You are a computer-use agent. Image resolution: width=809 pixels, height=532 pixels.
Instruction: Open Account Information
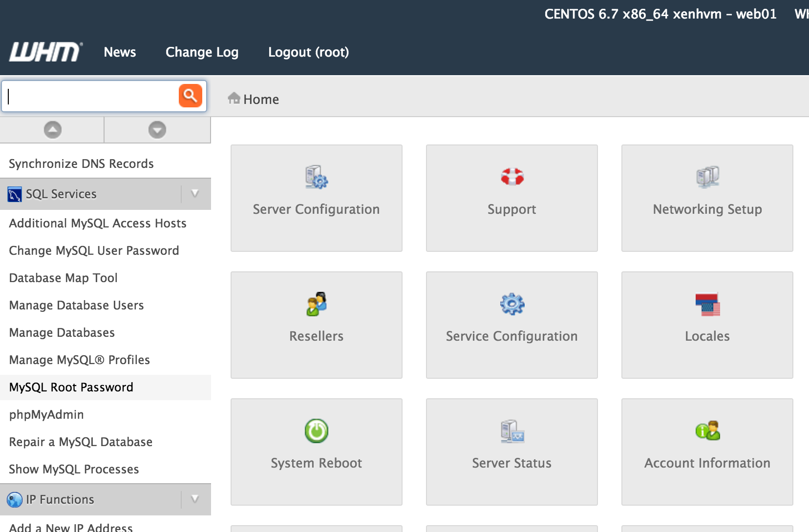(x=706, y=451)
